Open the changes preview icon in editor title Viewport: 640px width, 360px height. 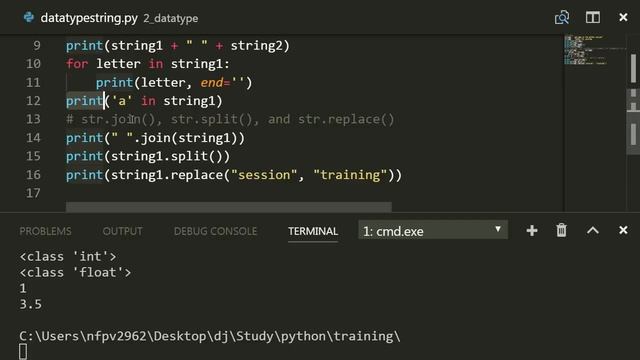(x=562, y=18)
